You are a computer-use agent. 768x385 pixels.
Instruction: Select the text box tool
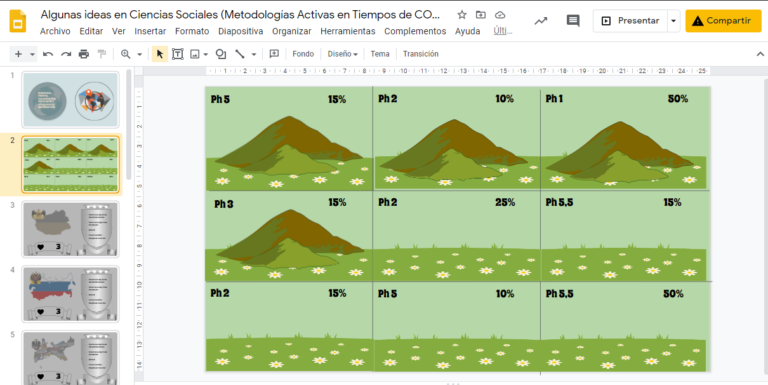(x=178, y=54)
